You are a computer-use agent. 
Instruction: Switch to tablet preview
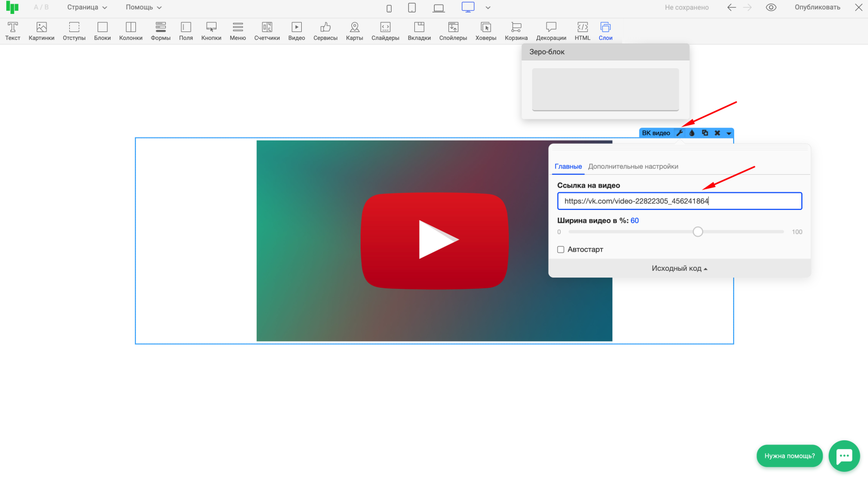412,8
